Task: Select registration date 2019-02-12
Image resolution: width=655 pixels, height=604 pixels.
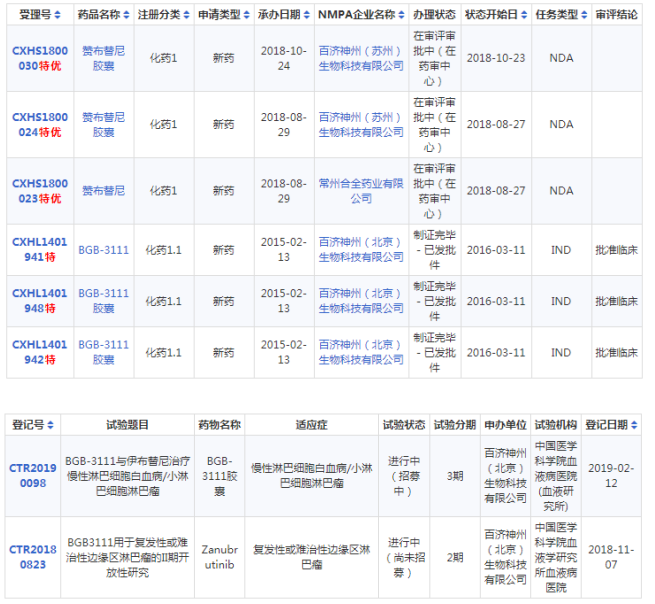Action: 611,475
